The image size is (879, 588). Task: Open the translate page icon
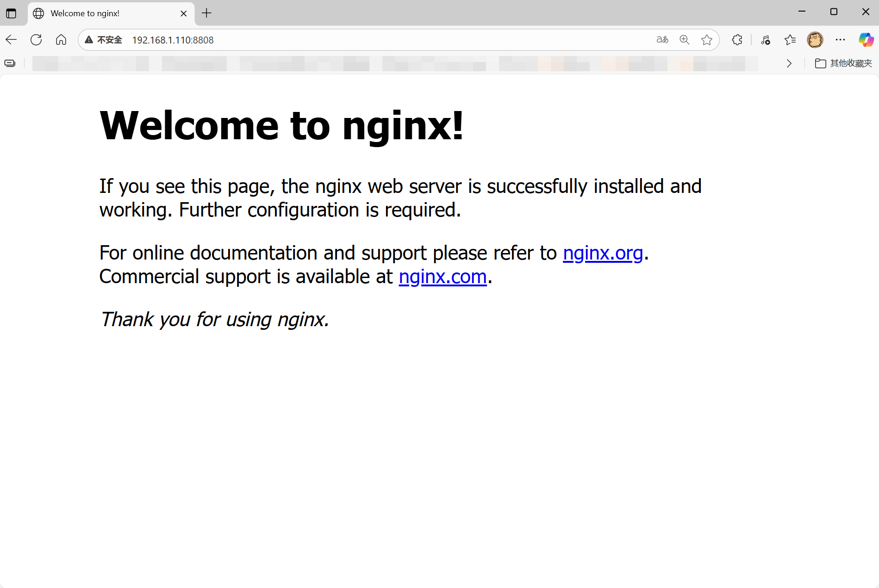click(x=662, y=40)
